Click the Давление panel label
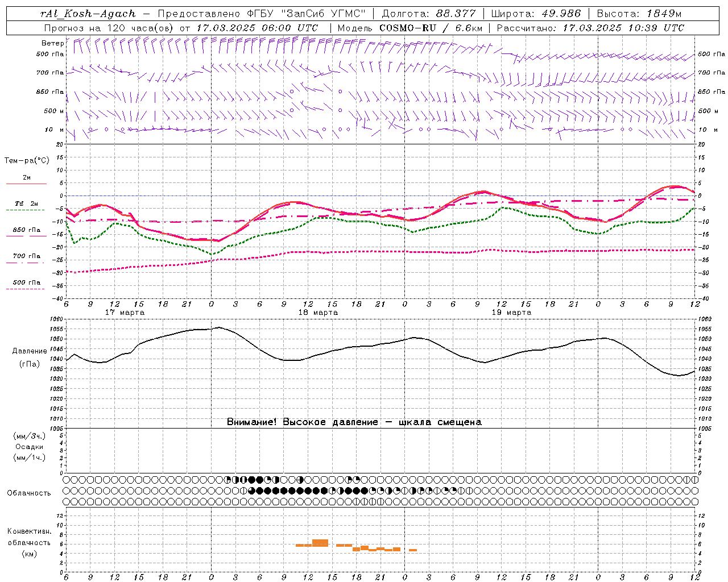The width and height of the screenshot is (728, 582). click(x=30, y=351)
